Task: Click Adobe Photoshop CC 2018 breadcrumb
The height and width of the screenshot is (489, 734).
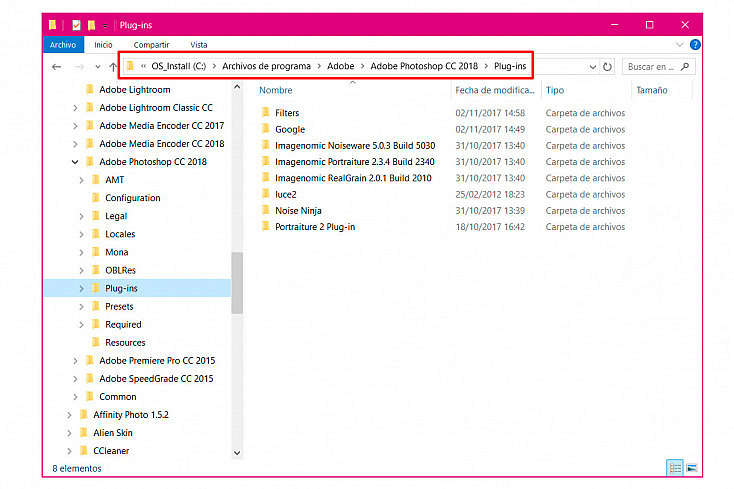Action: (x=424, y=66)
